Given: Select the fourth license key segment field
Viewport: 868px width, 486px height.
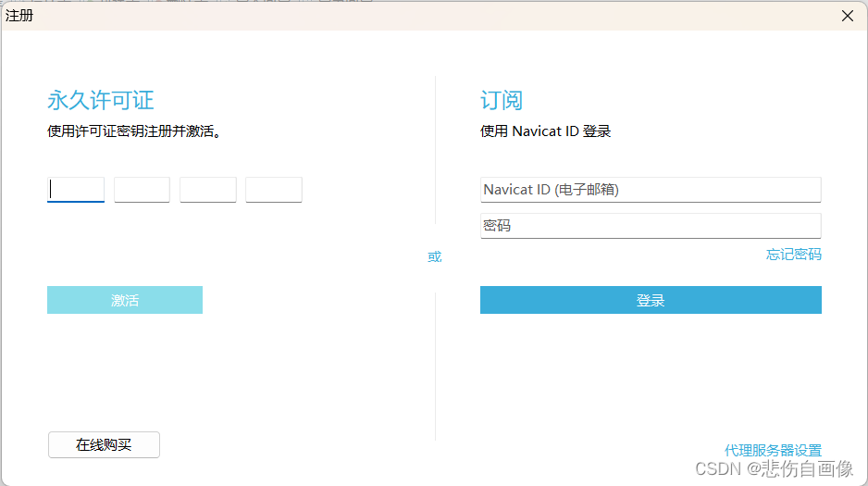Looking at the screenshot, I should point(274,190).
